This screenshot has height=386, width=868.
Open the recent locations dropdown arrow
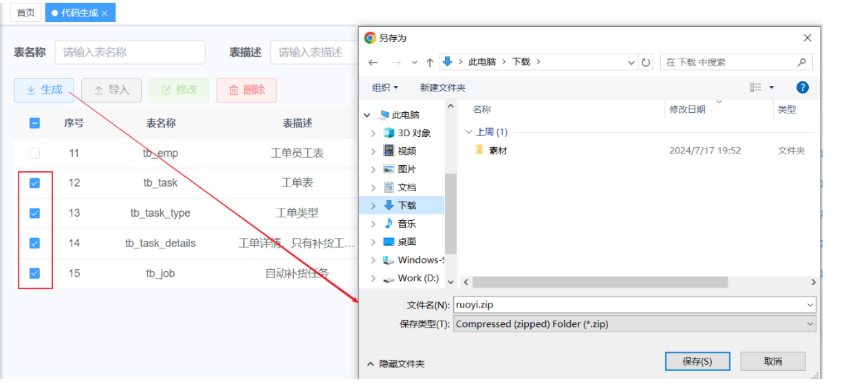point(414,63)
